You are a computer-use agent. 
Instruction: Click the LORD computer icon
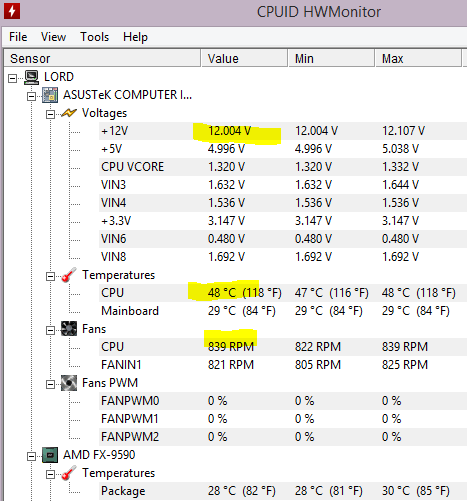click(32, 77)
